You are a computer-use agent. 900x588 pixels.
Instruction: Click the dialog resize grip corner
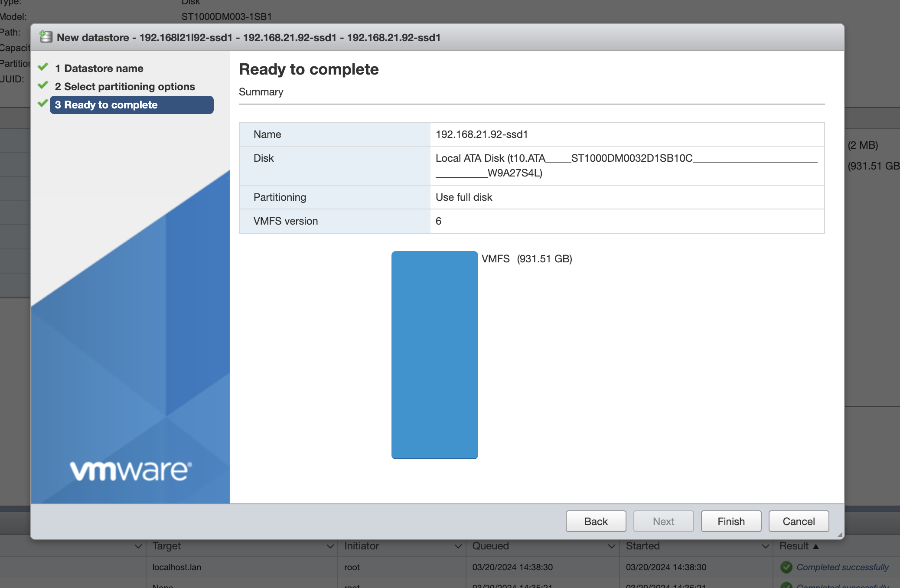coord(840,535)
